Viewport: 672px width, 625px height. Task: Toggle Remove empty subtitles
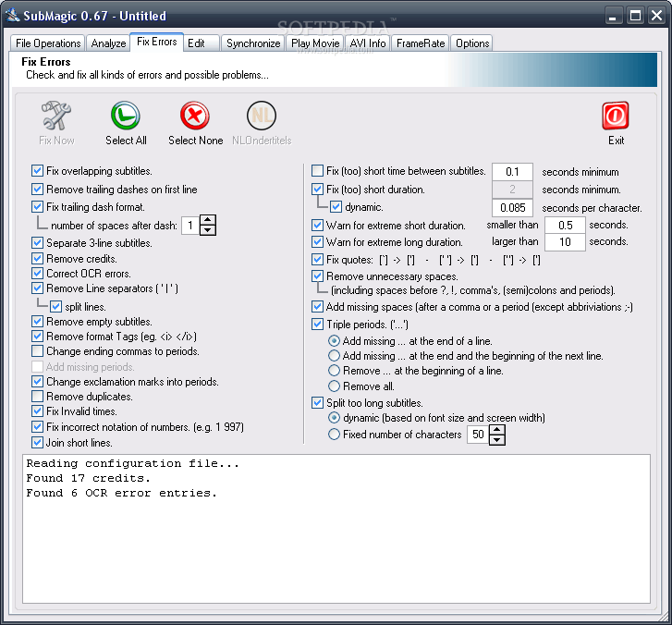coord(37,321)
